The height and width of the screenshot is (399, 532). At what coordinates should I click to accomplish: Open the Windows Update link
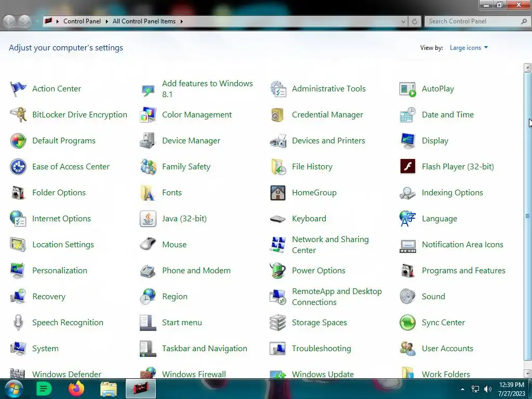pyautogui.click(x=323, y=374)
